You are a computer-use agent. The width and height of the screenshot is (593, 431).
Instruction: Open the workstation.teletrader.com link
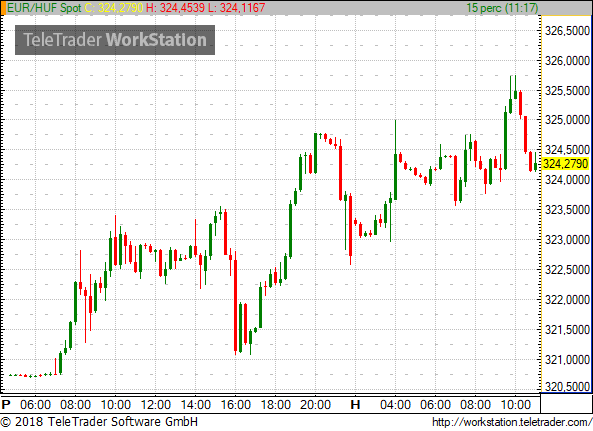512,422
